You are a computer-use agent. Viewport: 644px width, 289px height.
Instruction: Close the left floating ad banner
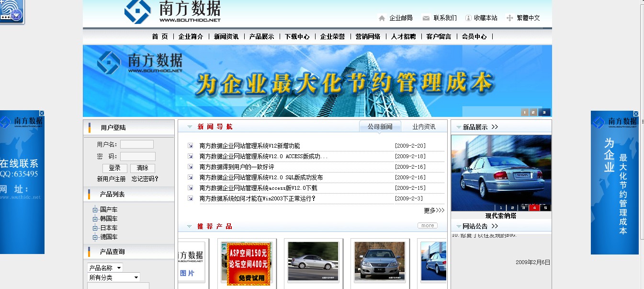[x=42, y=113]
